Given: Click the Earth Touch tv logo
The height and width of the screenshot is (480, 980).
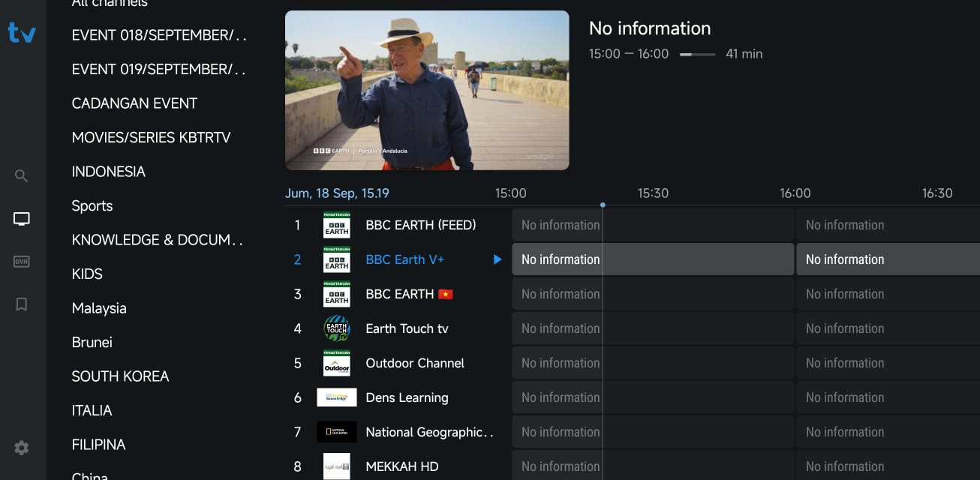Looking at the screenshot, I should coord(337,328).
